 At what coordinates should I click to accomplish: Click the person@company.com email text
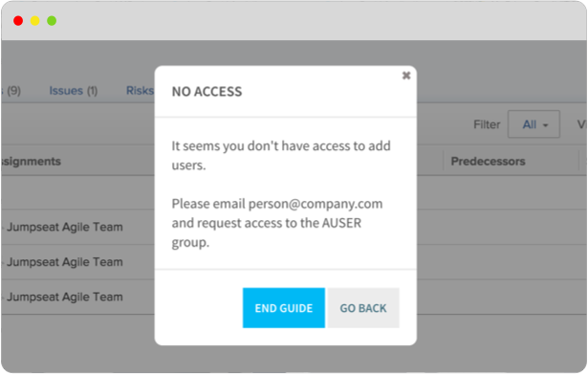[x=316, y=204]
